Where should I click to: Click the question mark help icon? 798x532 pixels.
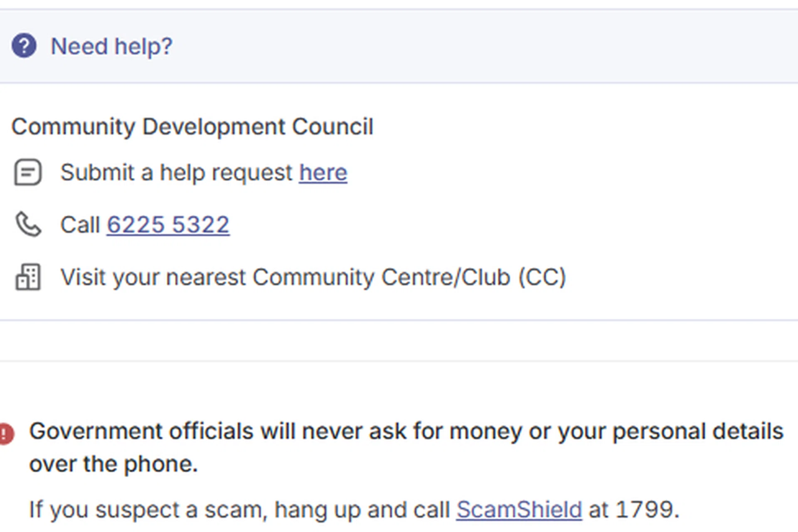(24, 46)
